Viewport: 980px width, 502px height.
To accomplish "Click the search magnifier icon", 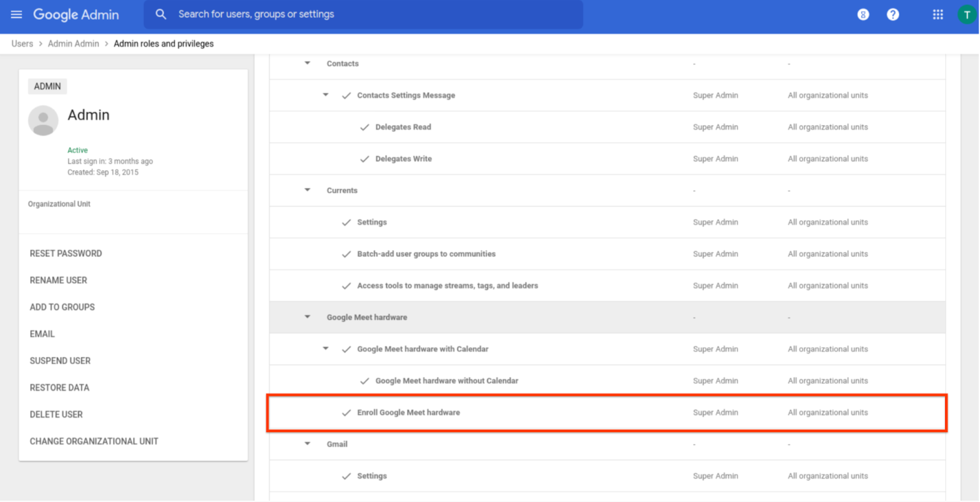I will coord(160,14).
